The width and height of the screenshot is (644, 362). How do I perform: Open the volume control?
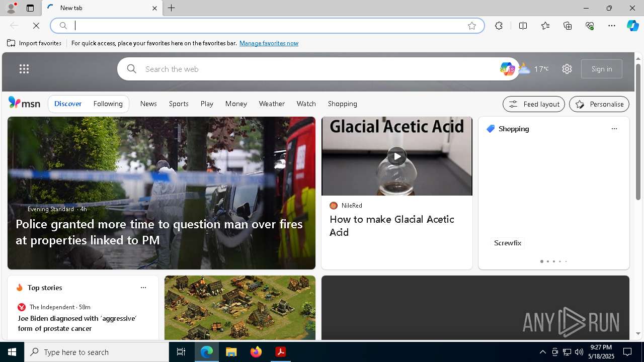coord(579,352)
